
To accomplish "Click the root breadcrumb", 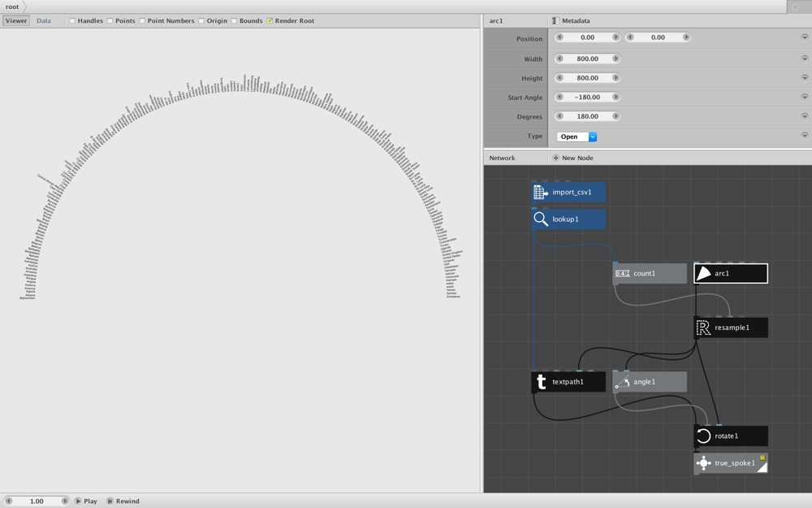I will [x=12, y=7].
